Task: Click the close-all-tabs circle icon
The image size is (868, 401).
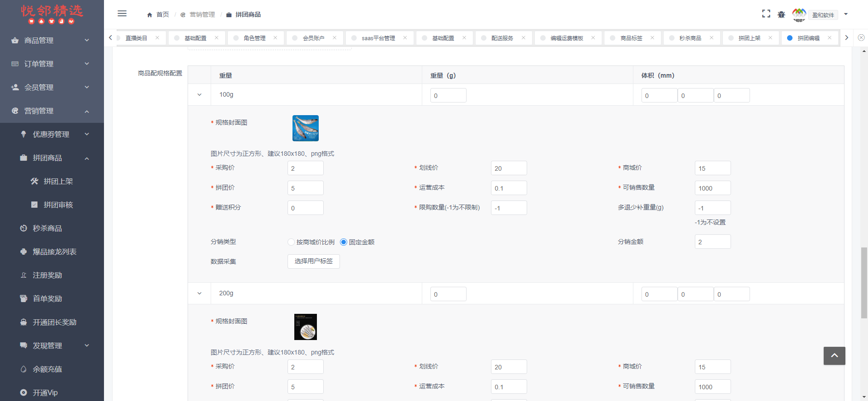Action: (861, 37)
